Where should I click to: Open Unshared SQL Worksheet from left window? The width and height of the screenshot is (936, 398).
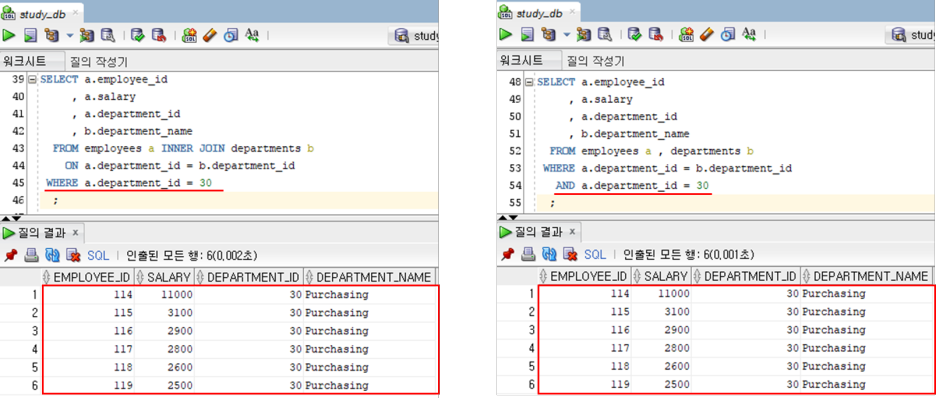tap(189, 35)
